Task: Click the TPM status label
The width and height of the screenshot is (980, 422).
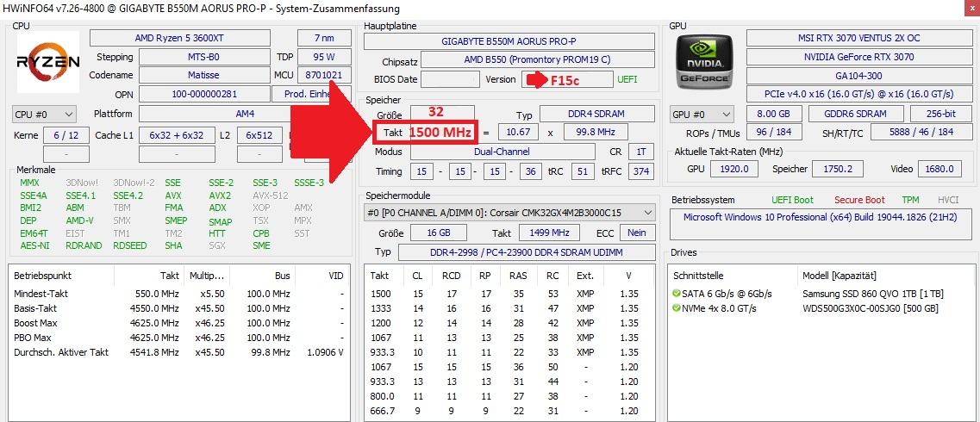Action: 911,201
